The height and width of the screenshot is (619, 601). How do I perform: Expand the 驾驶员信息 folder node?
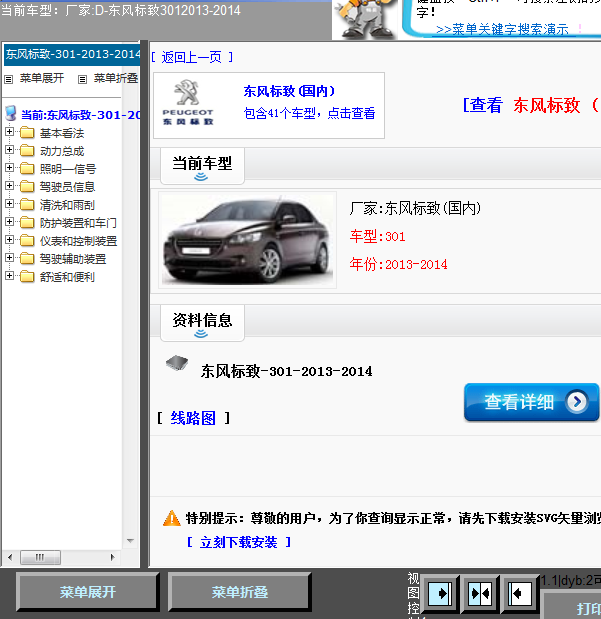[x=9, y=186]
